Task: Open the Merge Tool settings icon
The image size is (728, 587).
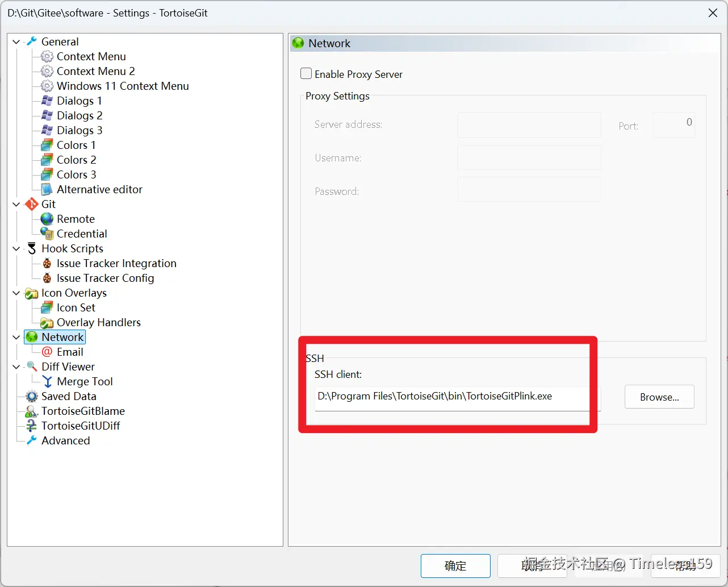Action: click(x=47, y=381)
